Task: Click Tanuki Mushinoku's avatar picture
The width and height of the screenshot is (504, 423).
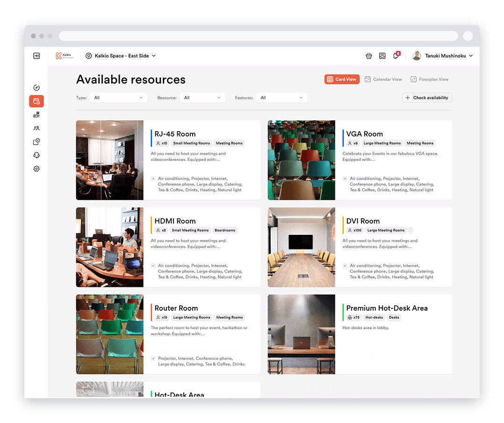Action: tap(417, 56)
